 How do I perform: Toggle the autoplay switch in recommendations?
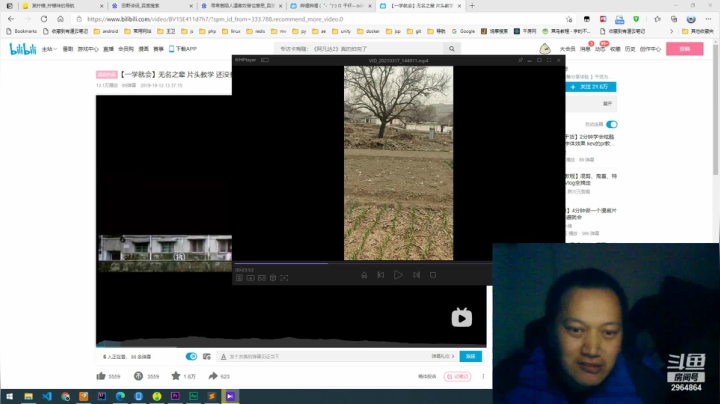click(x=612, y=124)
